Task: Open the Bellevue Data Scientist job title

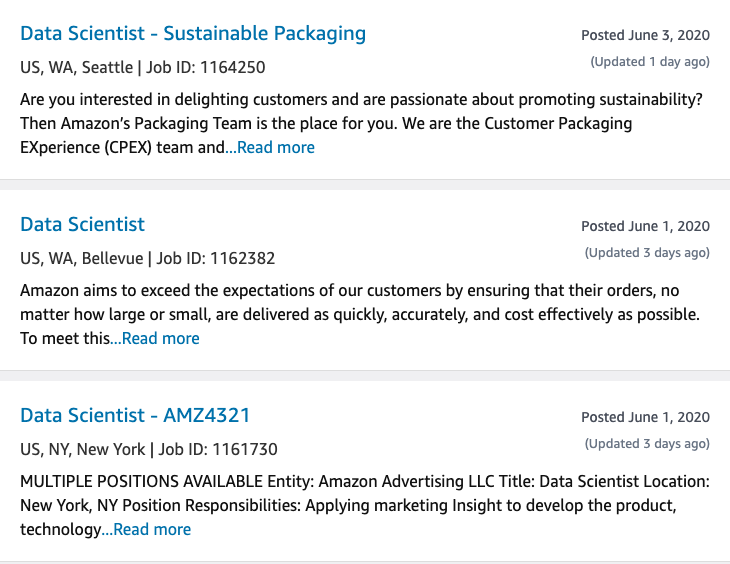Action: (x=82, y=224)
